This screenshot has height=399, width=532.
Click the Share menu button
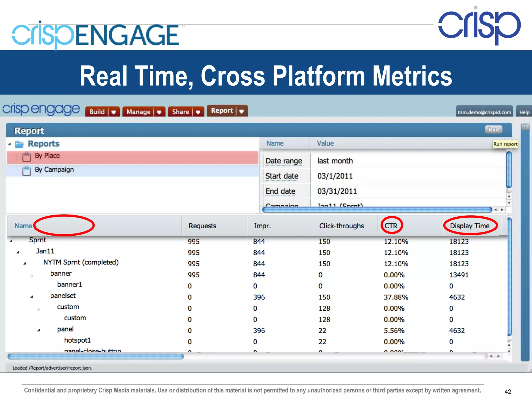tap(181, 112)
